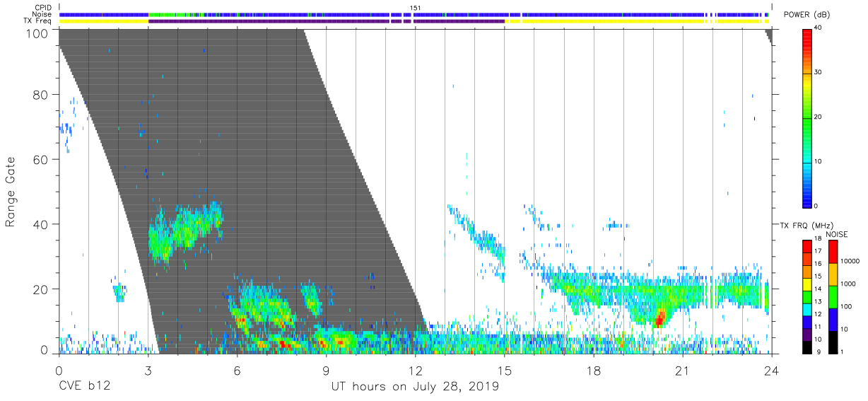Click the power scale value '40'
The height and width of the screenshot is (401, 868).
(819, 28)
